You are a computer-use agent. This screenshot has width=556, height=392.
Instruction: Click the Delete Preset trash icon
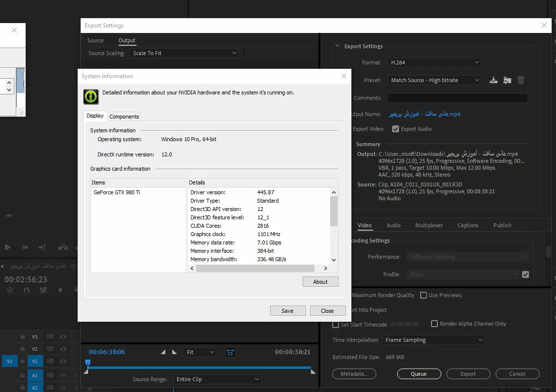click(x=521, y=80)
